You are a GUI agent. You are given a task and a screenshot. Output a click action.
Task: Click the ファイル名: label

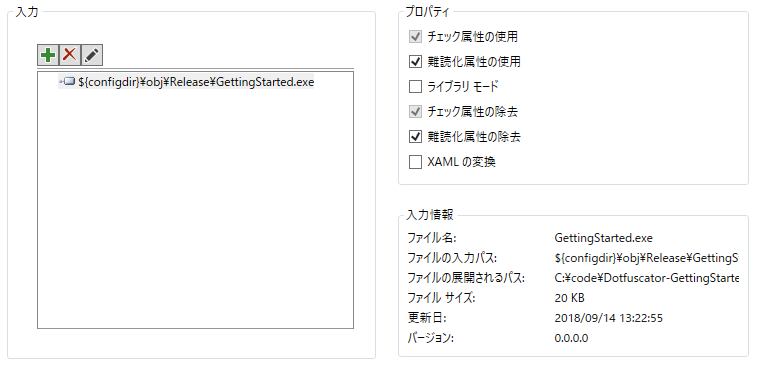tap(432, 238)
